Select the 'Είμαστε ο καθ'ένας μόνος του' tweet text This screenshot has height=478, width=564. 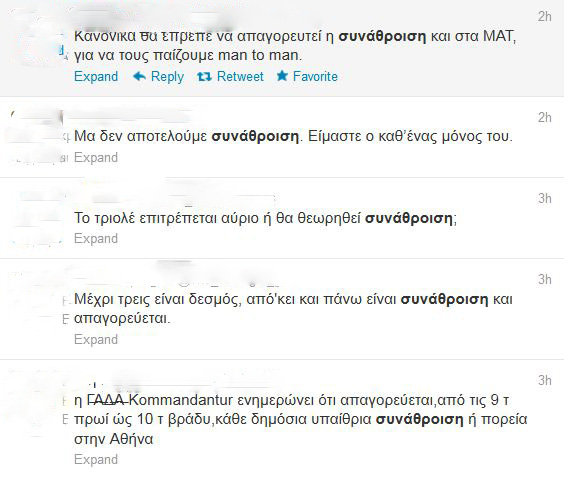point(293,137)
